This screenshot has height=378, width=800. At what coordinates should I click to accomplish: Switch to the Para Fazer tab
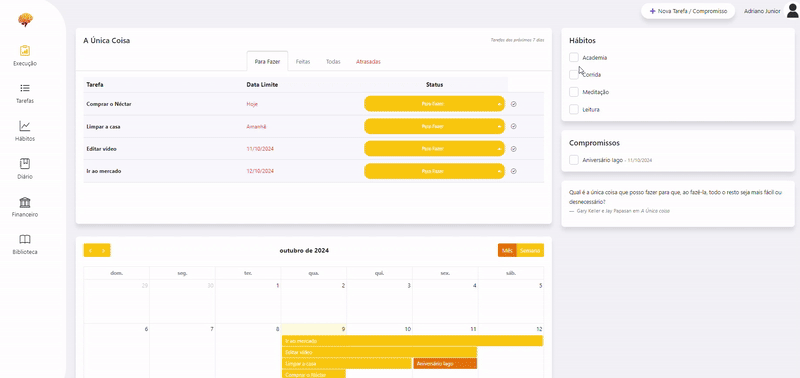click(x=267, y=61)
